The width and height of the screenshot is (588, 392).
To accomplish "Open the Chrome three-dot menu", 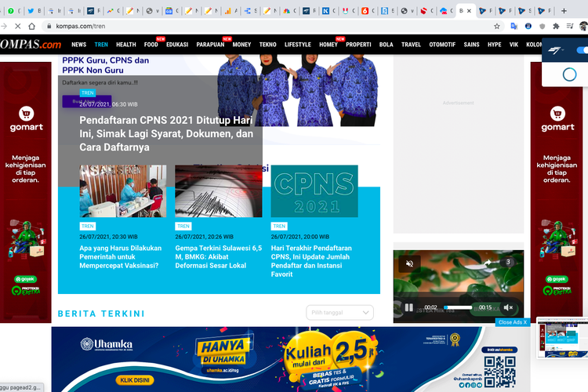I will click(x=584, y=26).
